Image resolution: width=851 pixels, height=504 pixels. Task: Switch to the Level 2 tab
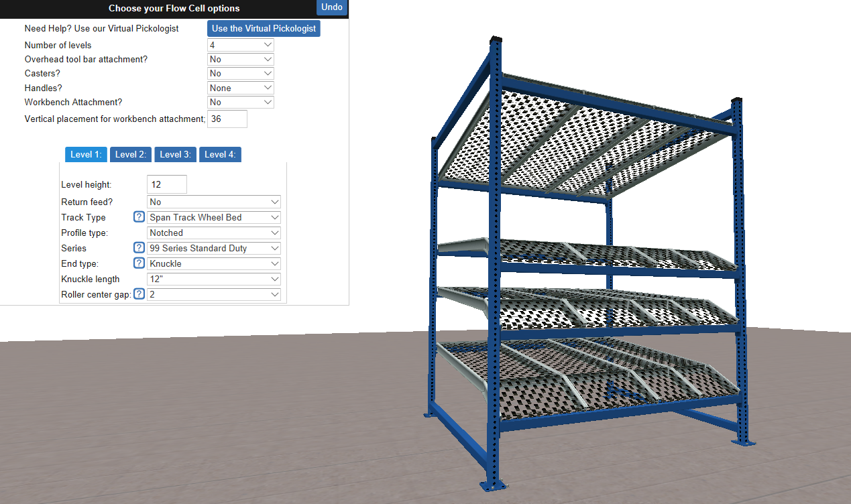coord(130,154)
